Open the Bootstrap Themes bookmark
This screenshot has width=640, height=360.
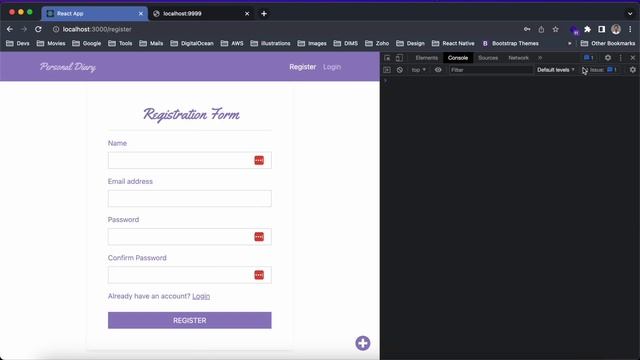(x=510, y=43)
